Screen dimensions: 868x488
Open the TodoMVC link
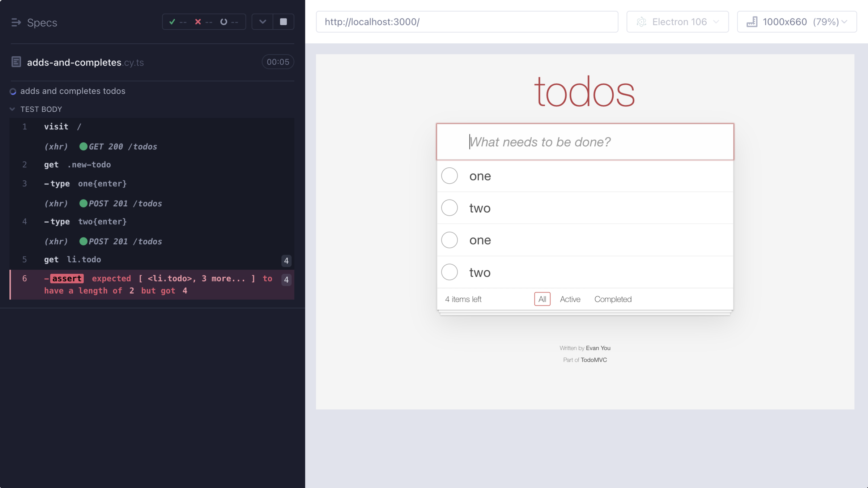pyautogui.click(x=593, y=360)
